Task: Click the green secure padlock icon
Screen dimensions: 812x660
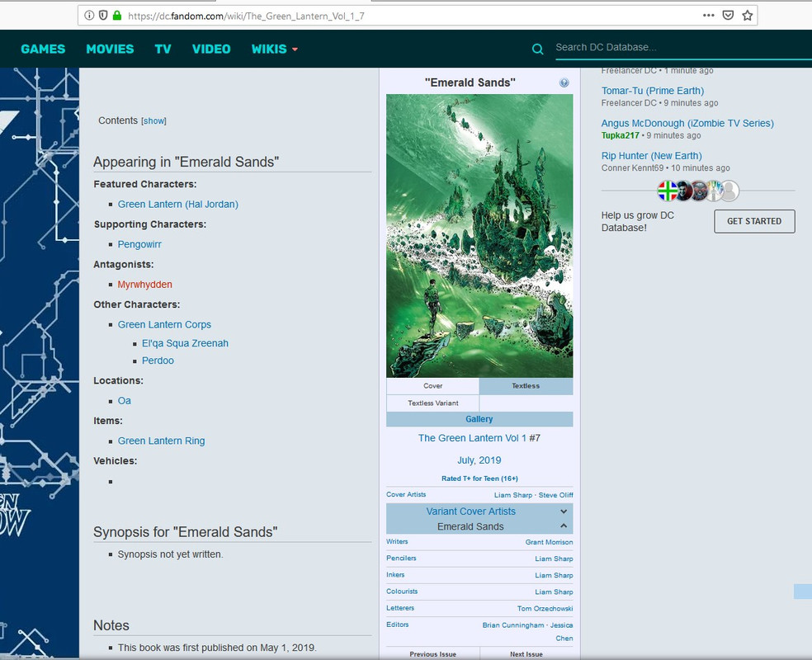Action: coord(117,16)
